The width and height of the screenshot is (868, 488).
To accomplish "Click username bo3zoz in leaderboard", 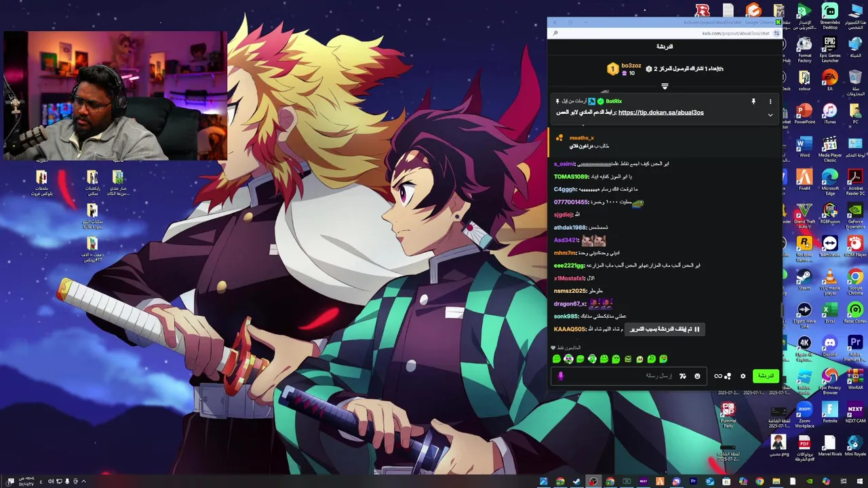I will click(x=631, y=66).
